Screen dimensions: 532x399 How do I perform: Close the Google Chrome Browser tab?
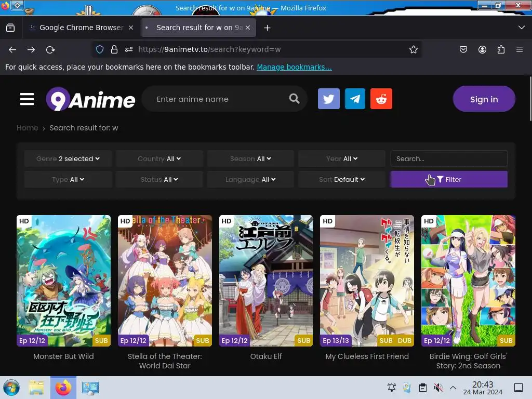point(131,28)
